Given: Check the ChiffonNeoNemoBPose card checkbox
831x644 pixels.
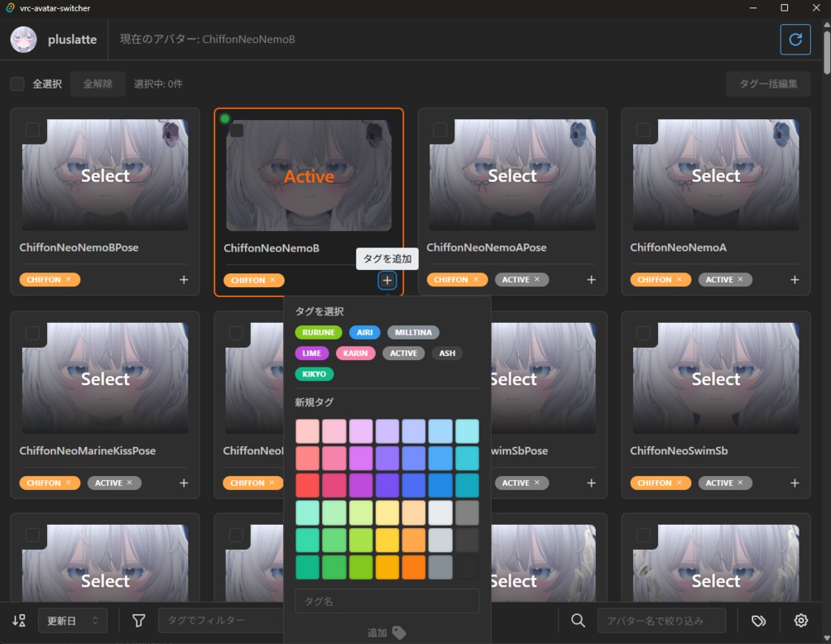Looking at the screenshot, I should click(33, 129).
